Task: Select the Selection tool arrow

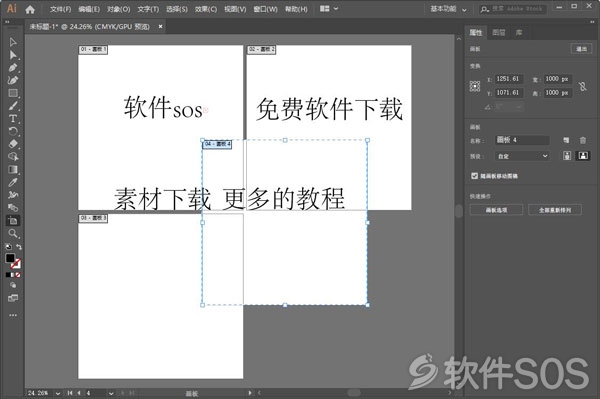Action: [x=13, y=42]
